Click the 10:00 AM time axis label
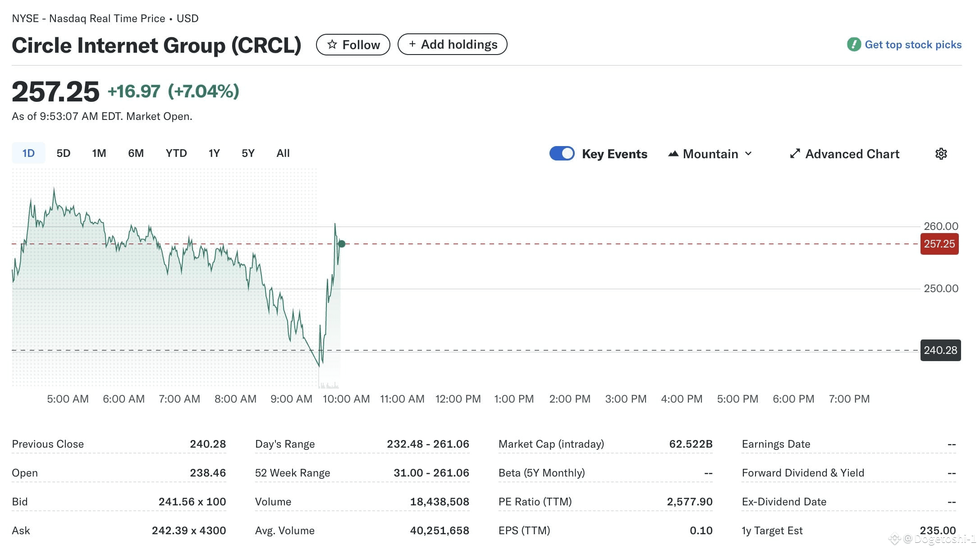Viewport: 980px width, 550px height. [x=346, y=399]
